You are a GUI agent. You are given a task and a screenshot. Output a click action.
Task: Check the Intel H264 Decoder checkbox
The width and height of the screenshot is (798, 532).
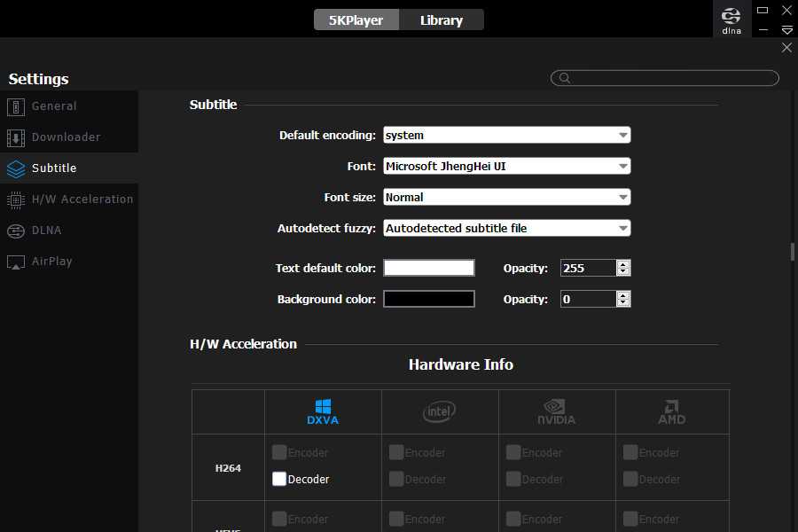tap(396, 479)
